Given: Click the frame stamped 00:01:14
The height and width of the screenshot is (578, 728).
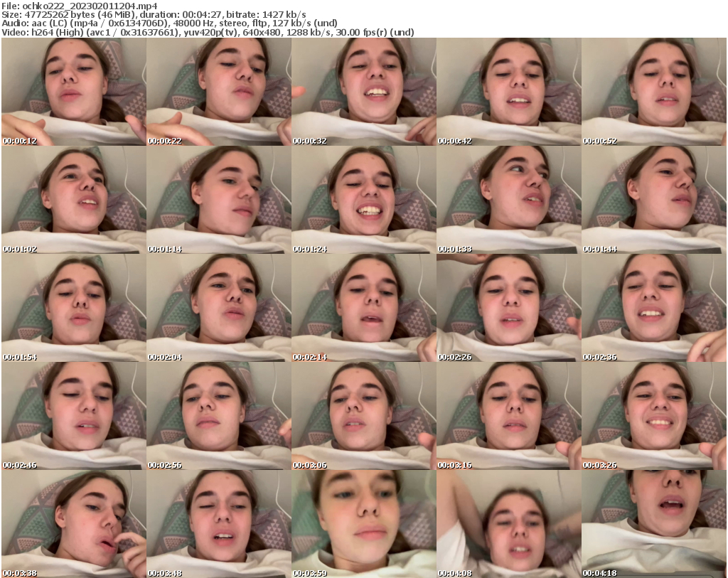Looking at the screenshot, I should [218, 200].
